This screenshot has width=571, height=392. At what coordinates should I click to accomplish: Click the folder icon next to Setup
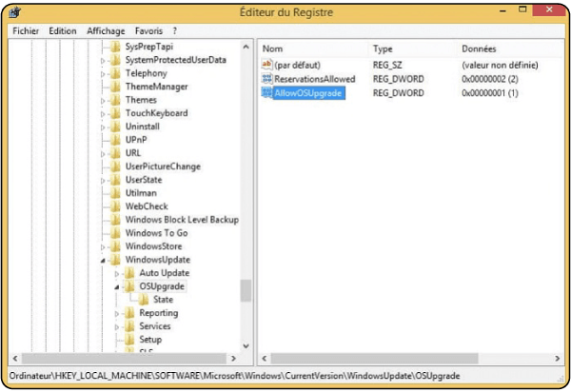[129, 340]
